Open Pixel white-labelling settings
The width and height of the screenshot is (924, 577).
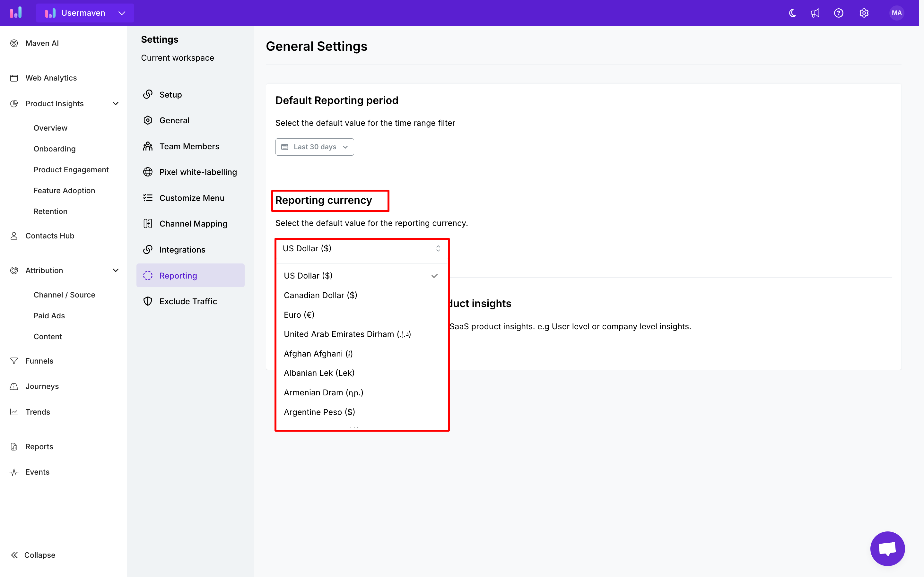click(198, 172)
